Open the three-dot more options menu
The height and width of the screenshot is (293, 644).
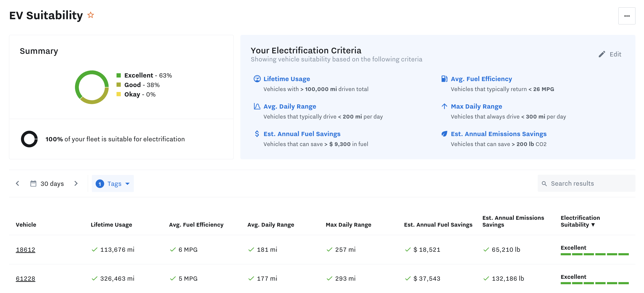(626, 16)
